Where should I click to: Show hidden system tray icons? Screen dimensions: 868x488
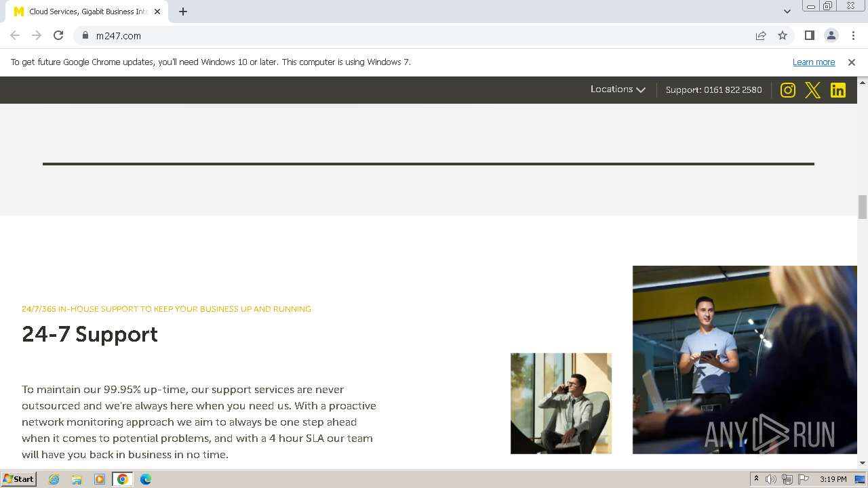pyautogui.click(x=756, y=479)
